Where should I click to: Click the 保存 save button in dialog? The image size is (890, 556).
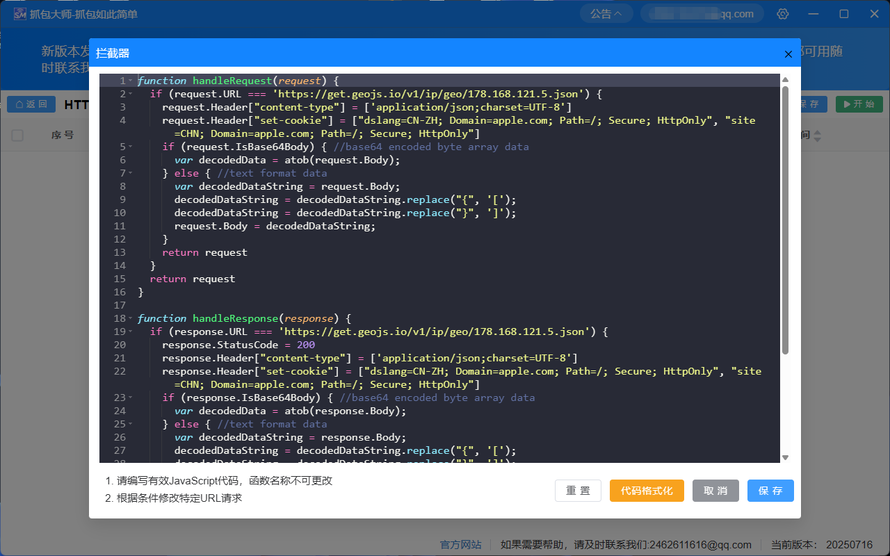770,491
